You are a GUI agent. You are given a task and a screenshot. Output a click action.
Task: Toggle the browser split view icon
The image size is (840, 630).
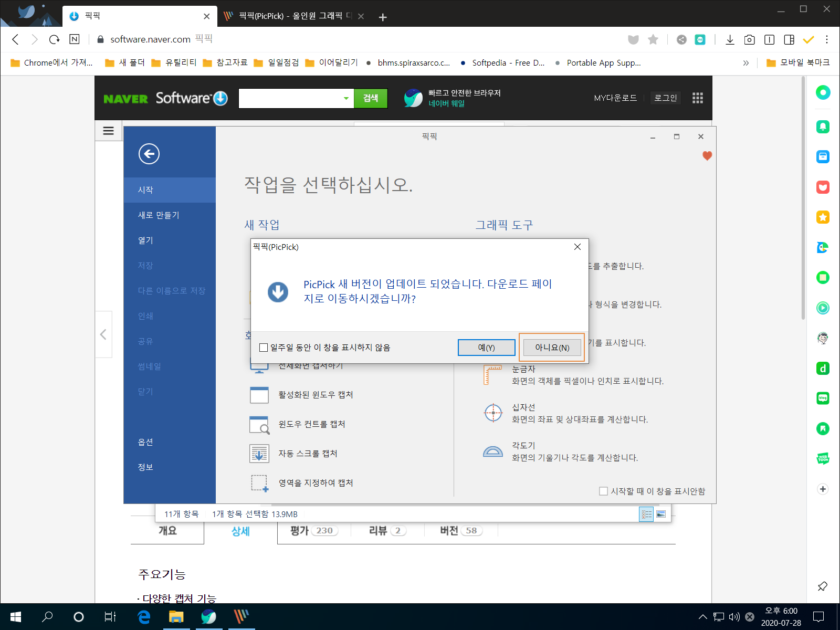(789, 39)
